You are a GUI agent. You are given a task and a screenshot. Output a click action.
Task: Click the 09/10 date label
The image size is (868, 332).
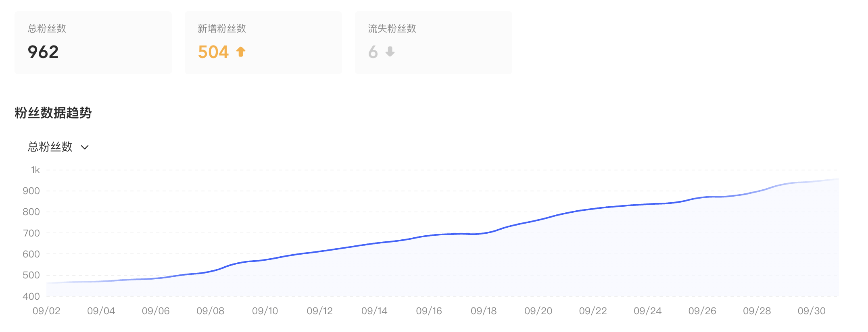pyautogui.click(x=265, y=311)
